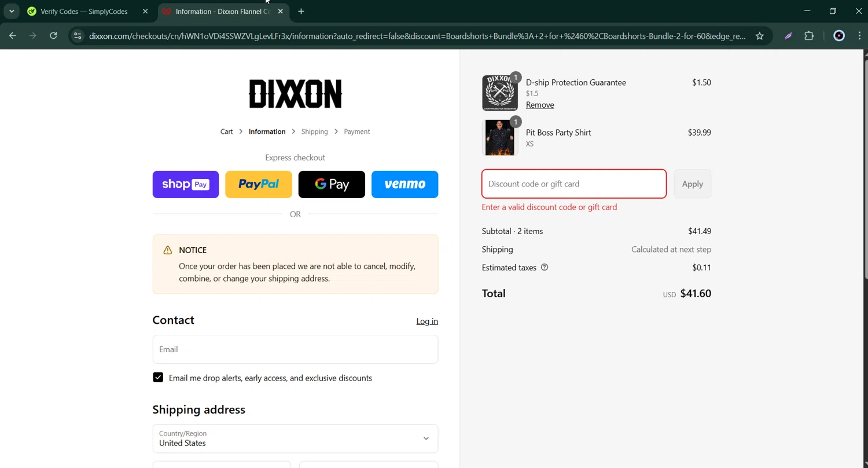Click the dixxon.com URL address bar
Screen dimensions: 868x468
[x=417, y=36]
